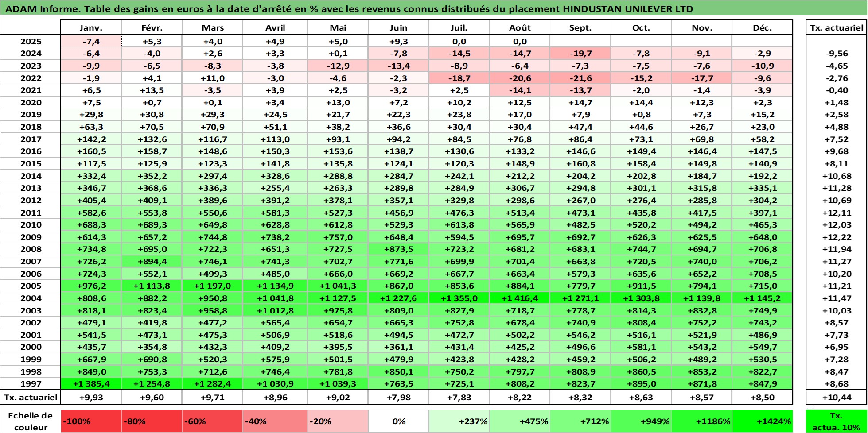
Task: Select the Mai column header
Action: click(338, 27)
